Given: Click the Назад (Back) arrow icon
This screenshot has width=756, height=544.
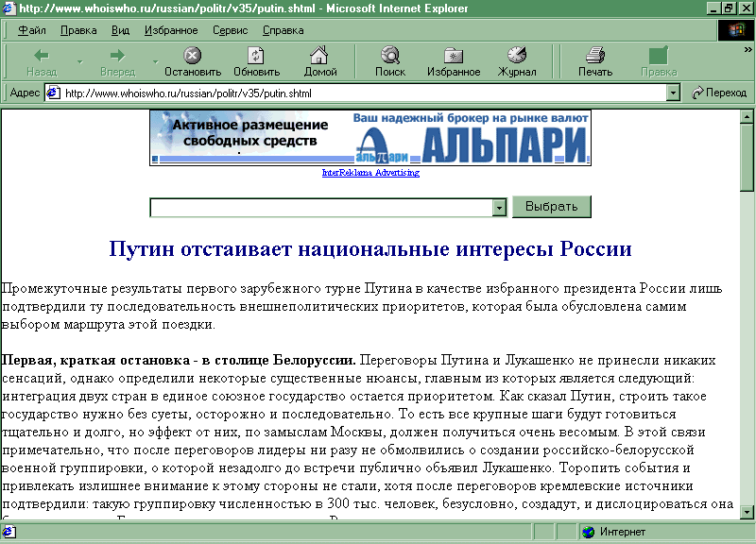Looking at the screenshot, I should click(42, 56).
